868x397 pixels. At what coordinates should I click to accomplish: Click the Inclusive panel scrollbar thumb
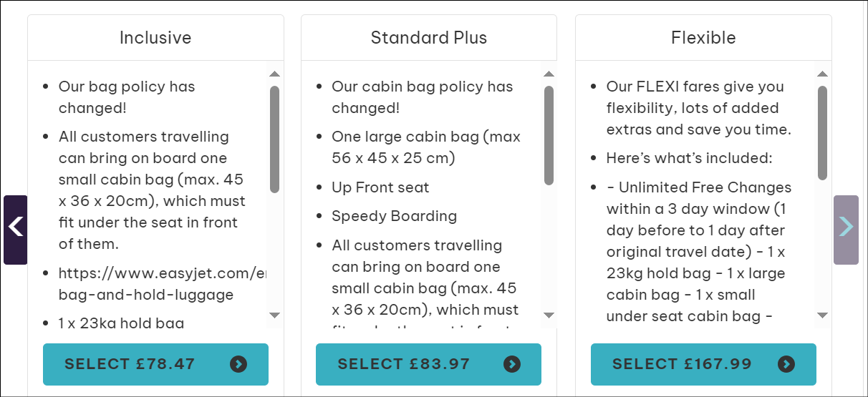tap(274, 139)
